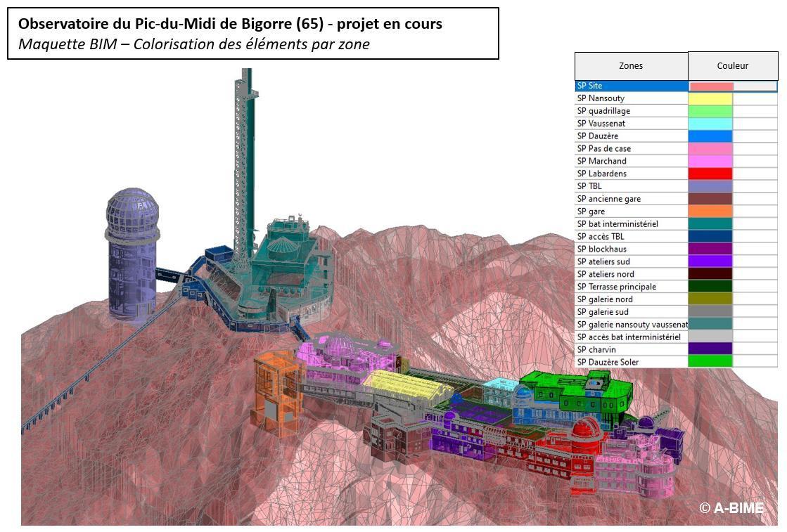Pick SP galerie nansouty vaussenat row

[631, 325]
